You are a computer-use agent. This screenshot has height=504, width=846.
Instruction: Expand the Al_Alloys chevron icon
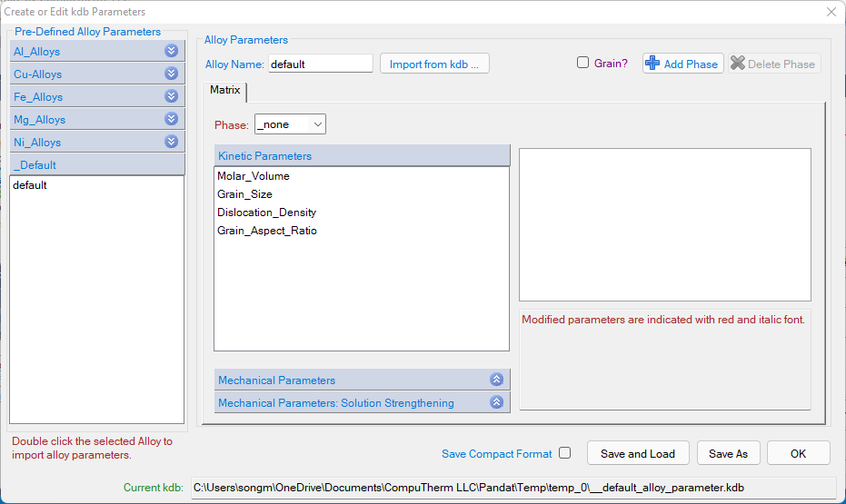coord(171,52)
